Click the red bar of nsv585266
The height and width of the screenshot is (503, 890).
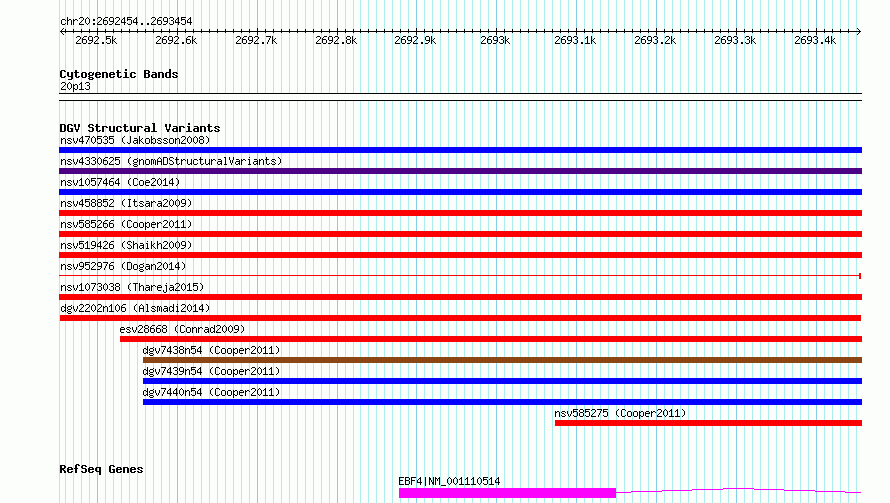tap(460, 234)
